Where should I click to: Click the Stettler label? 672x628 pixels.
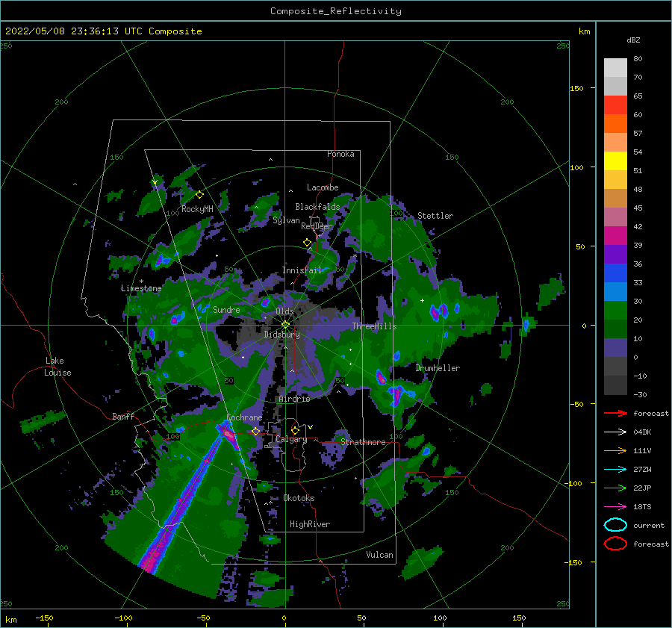435,216
